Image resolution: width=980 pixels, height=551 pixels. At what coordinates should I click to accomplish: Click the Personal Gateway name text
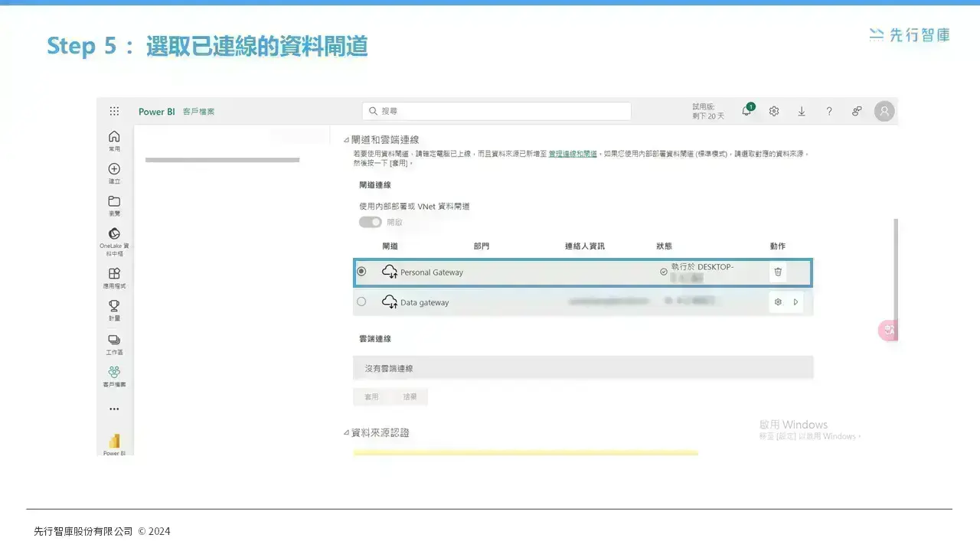(x=432, y=272)
